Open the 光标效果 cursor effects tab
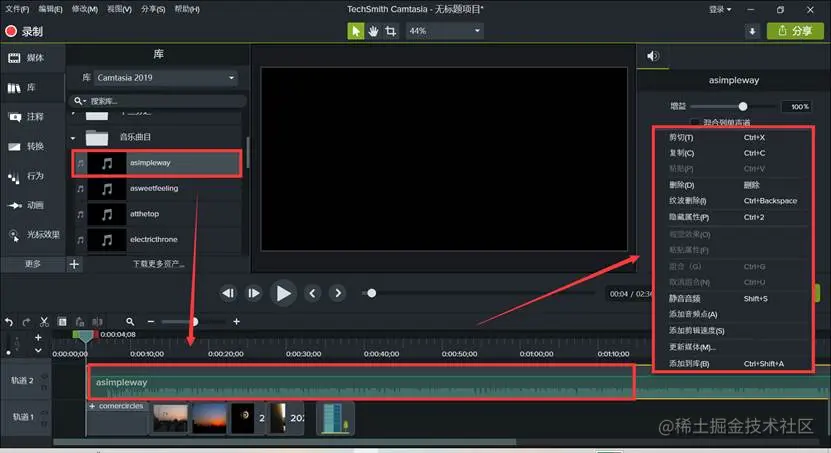The image size is (831, 453). tap(32, 235)
